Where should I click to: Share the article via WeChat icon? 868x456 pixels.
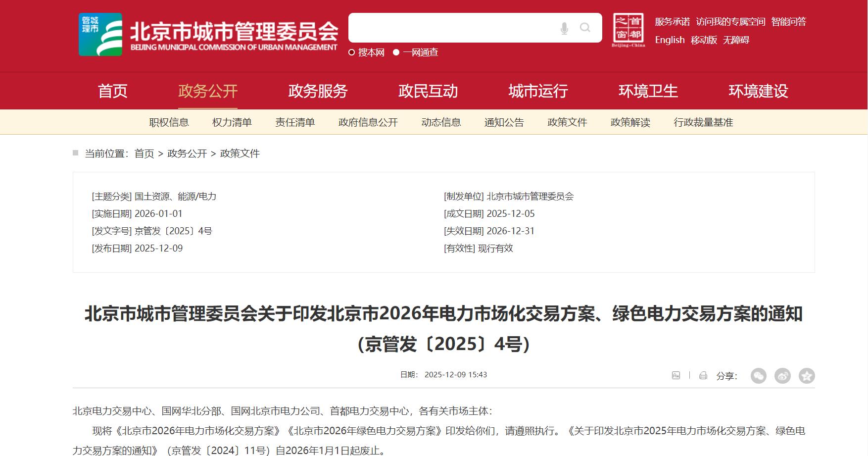(x=758, y=376)
